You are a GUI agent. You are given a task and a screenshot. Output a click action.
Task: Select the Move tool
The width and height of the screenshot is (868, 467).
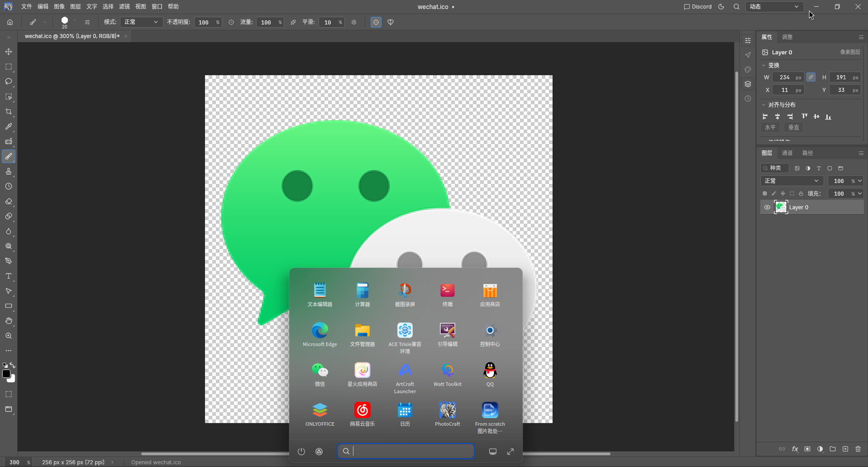[9, 52]
